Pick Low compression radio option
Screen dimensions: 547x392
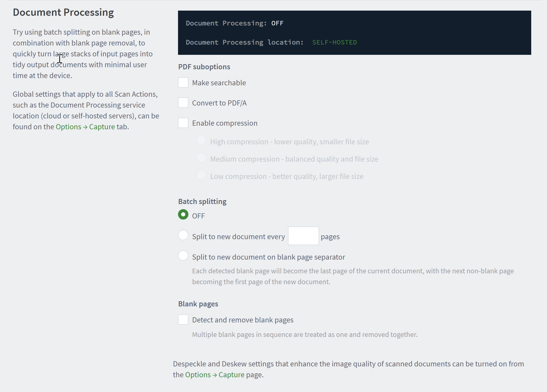(201, 175)
